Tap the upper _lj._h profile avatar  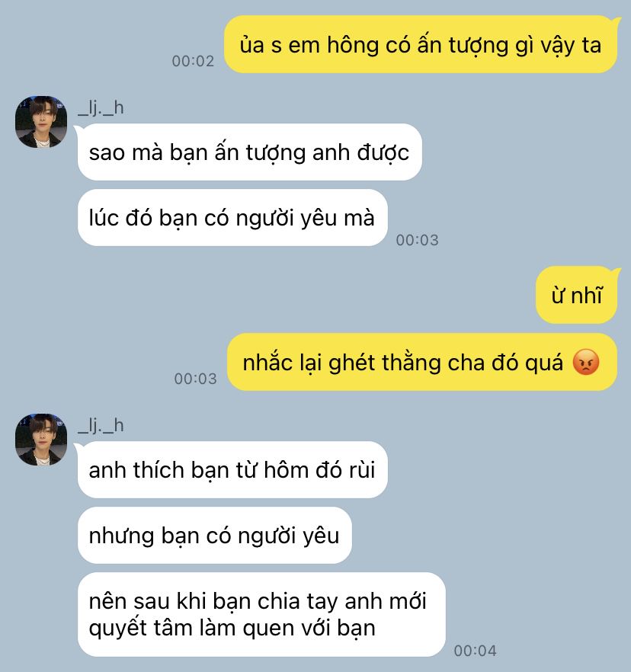click(41, 122)
